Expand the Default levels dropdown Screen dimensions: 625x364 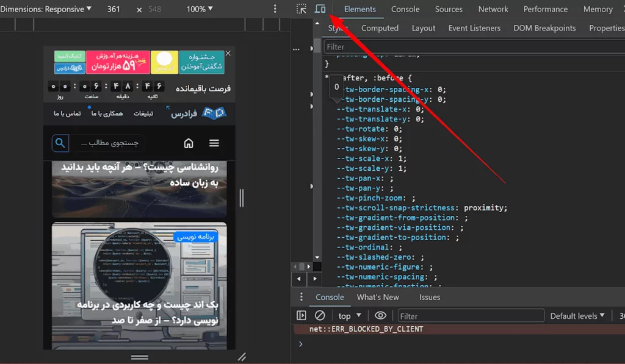tap(577, 316)
